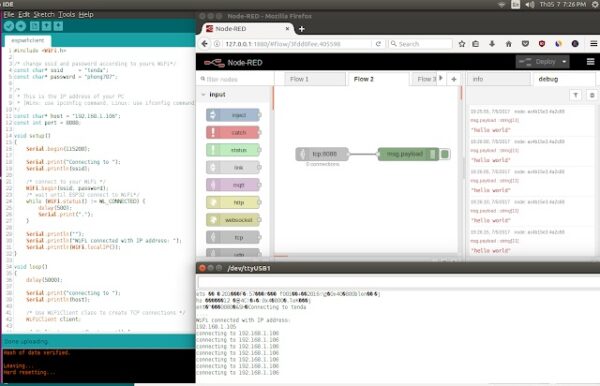The height and width of the screenshot is (386, 600).
Task: Open the Firefox home page icon
Action: [x=509, y=44]
